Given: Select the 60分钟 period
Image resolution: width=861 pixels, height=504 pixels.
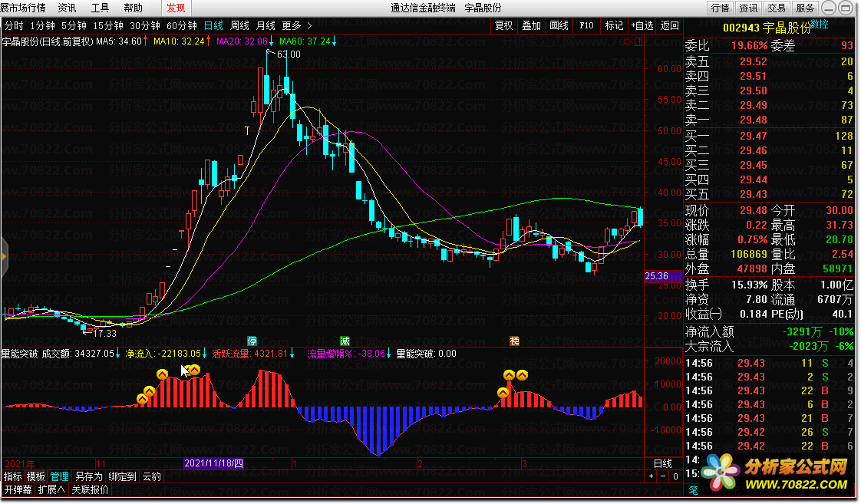Looking at the screenshot, I should tap(181, 26).
